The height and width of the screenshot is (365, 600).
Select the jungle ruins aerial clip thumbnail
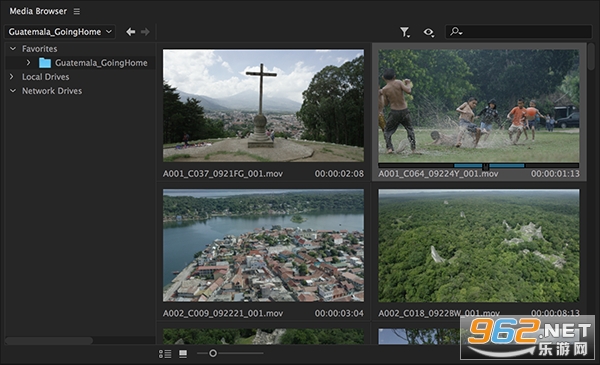[x=479, y=246]
